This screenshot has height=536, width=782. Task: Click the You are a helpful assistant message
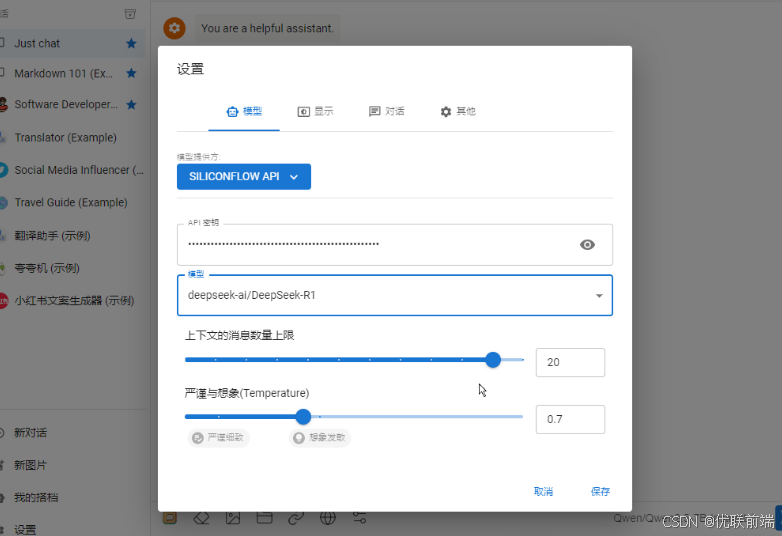tap(267, 28)
